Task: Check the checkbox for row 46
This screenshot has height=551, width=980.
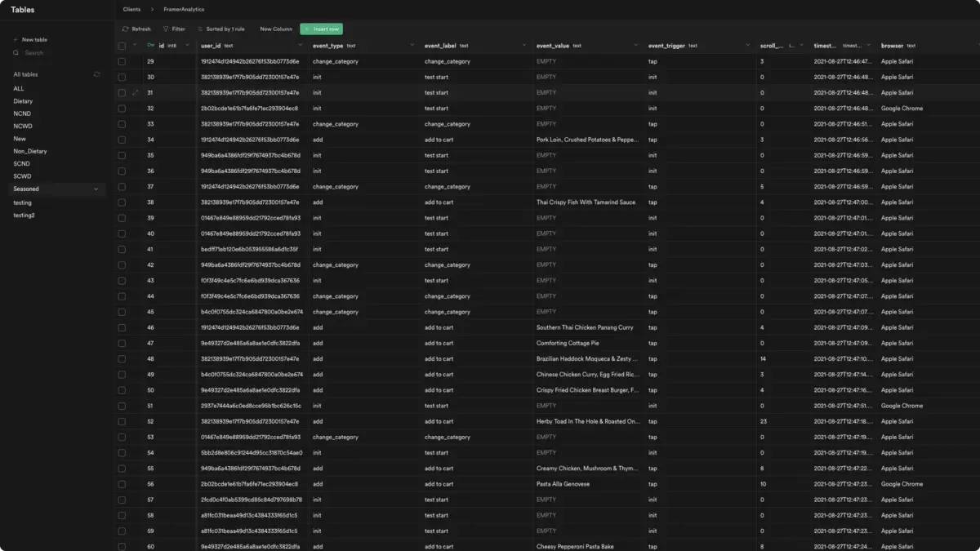Action: [x=122, y=327]
